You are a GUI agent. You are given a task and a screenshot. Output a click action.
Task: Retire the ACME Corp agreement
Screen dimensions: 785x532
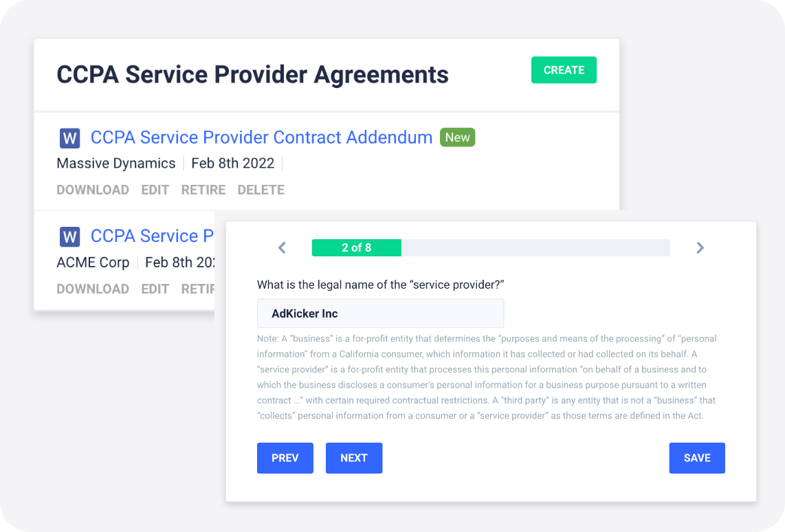pos(198,289)
